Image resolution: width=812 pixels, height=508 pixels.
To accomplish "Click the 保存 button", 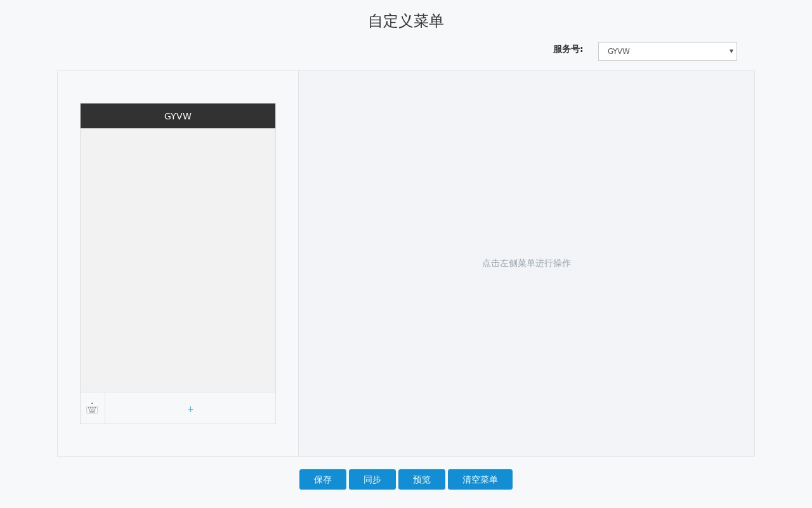I will (x=323, y=479).
